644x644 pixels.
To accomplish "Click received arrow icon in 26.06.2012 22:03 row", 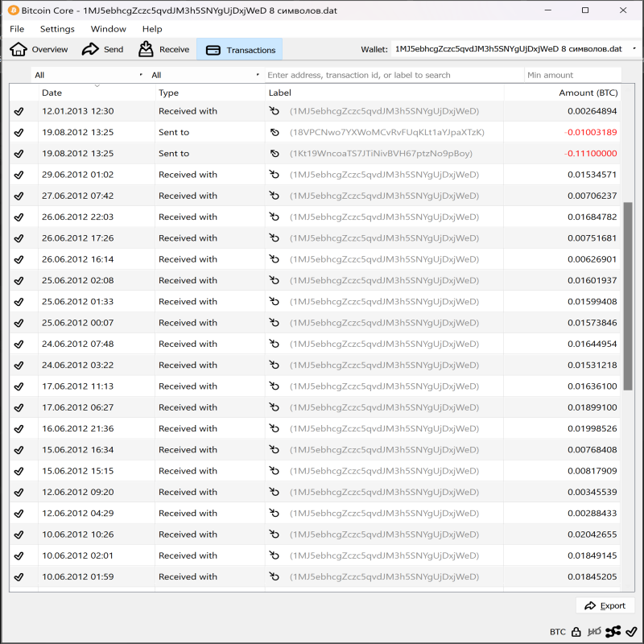I will [274, 217].
